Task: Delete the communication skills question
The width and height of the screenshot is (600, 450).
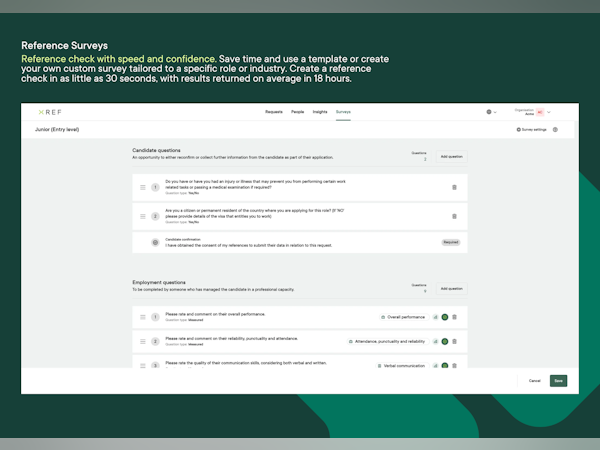Action: (454, 366)
